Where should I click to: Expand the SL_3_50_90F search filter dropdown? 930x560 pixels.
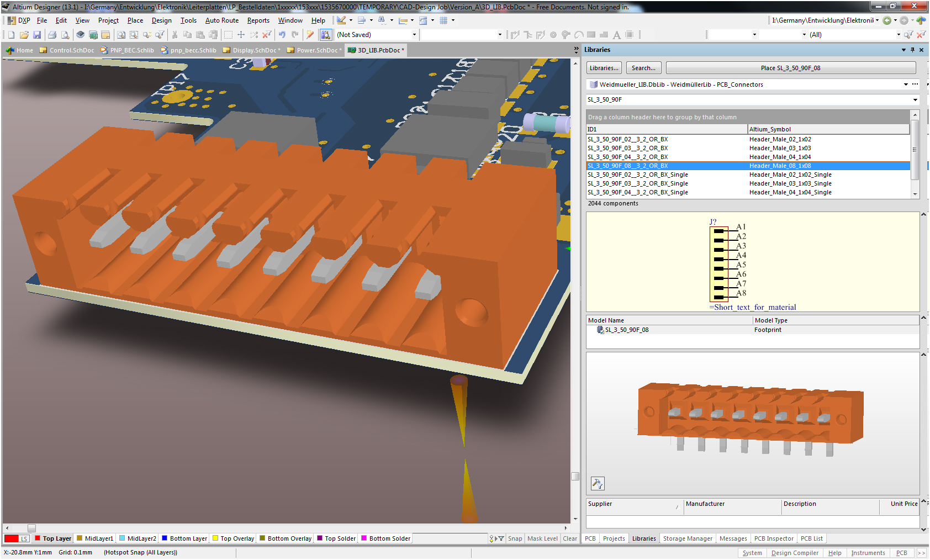click(x=915, y=100)
